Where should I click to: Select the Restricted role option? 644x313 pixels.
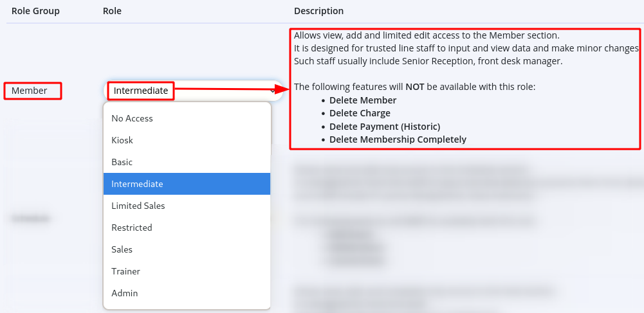tap(131, 228)
